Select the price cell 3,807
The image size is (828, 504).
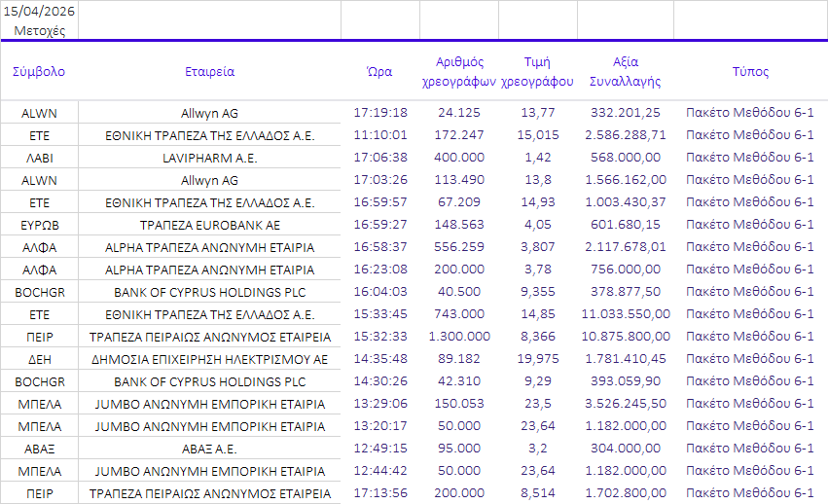537,247
